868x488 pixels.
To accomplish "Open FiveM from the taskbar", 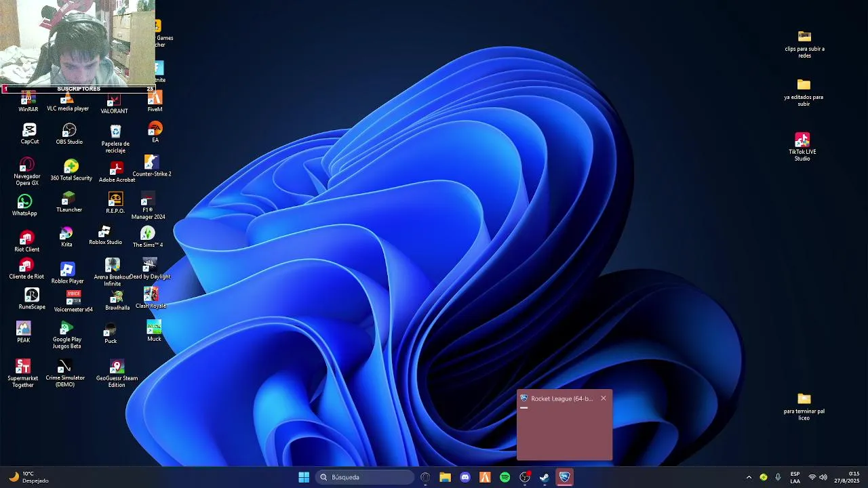I will coord(485,477).
